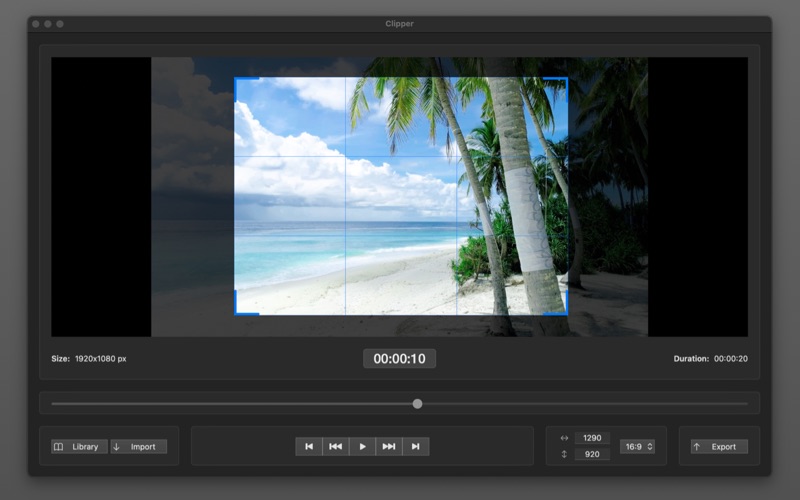Viewport: 800px width, 500px height.
Task: Click the crop height field showing 920
Action: pyautogui.click(x=592, y=454)
